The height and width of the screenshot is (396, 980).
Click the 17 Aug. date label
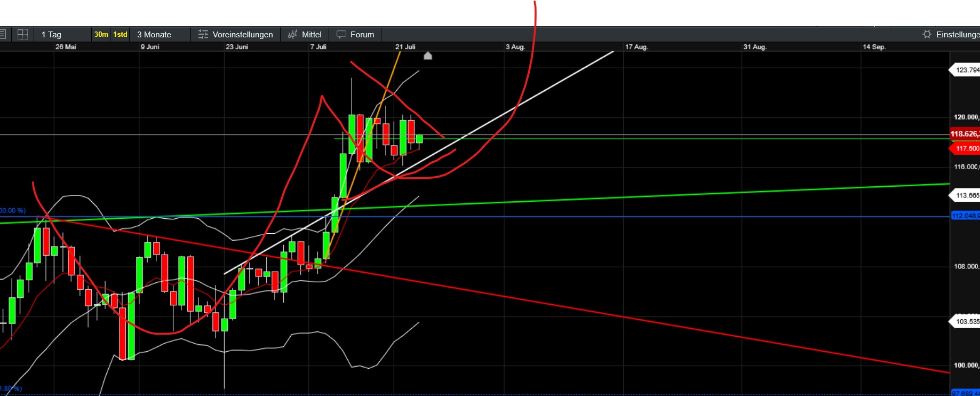pos(636,47)
